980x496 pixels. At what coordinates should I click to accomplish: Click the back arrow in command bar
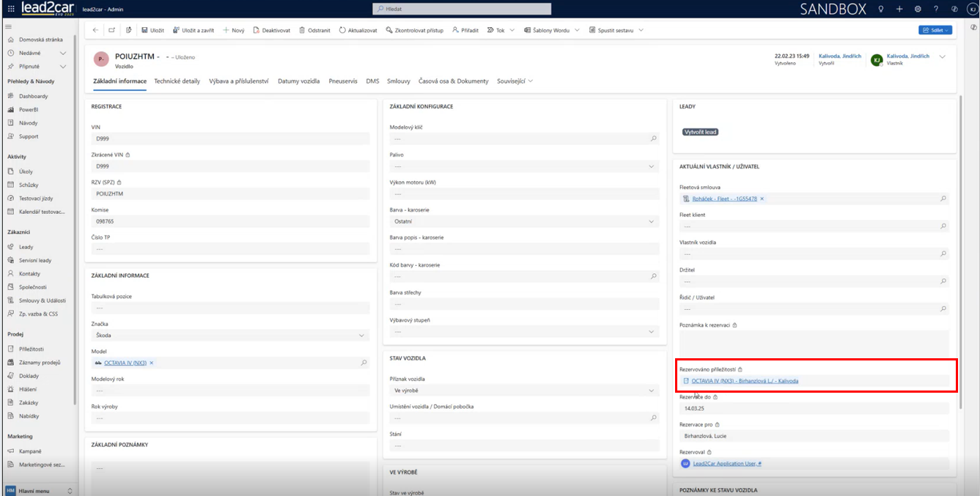(95, 30)
